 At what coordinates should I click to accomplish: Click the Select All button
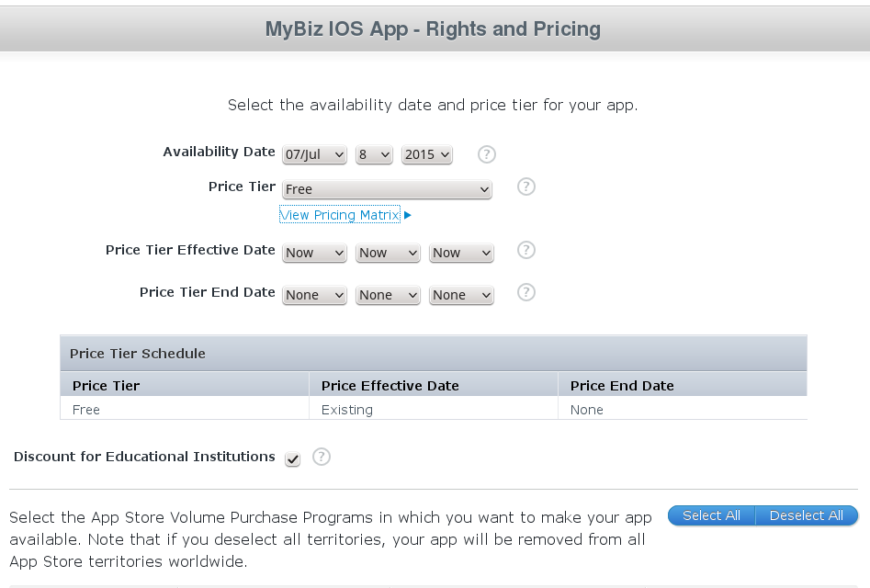pos(711,514)
